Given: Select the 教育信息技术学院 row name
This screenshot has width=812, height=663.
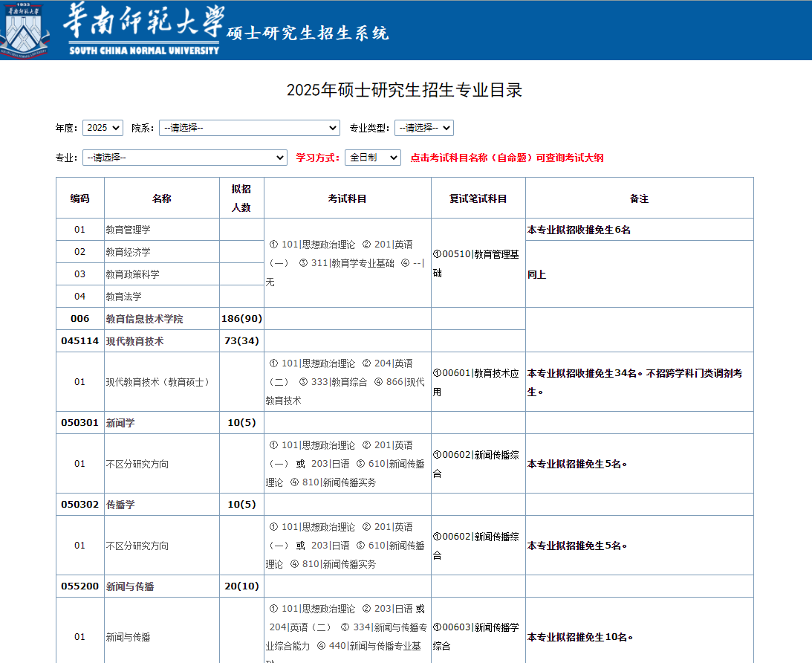Looking at the screenshot, I should [x=144, y=319].
